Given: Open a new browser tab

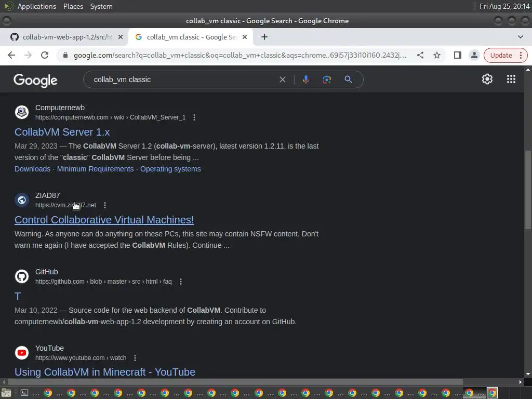Looking at the screenshot, I should coord(264,37).
